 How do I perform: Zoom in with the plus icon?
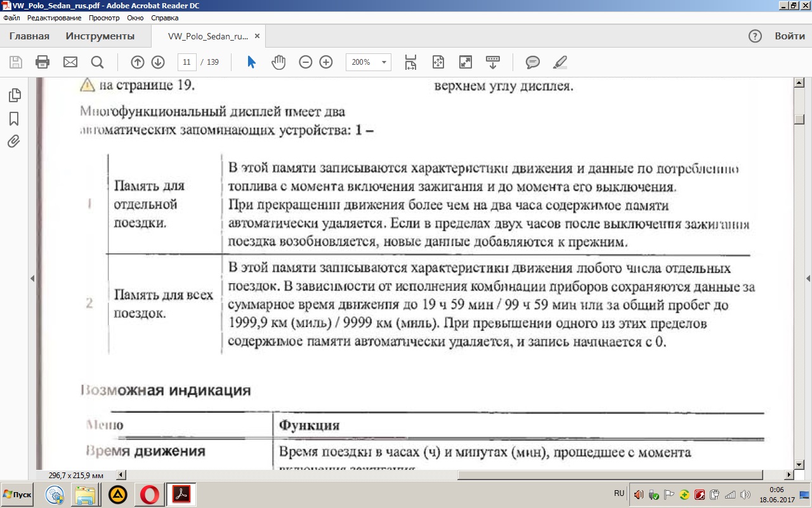tap(326, 62)
